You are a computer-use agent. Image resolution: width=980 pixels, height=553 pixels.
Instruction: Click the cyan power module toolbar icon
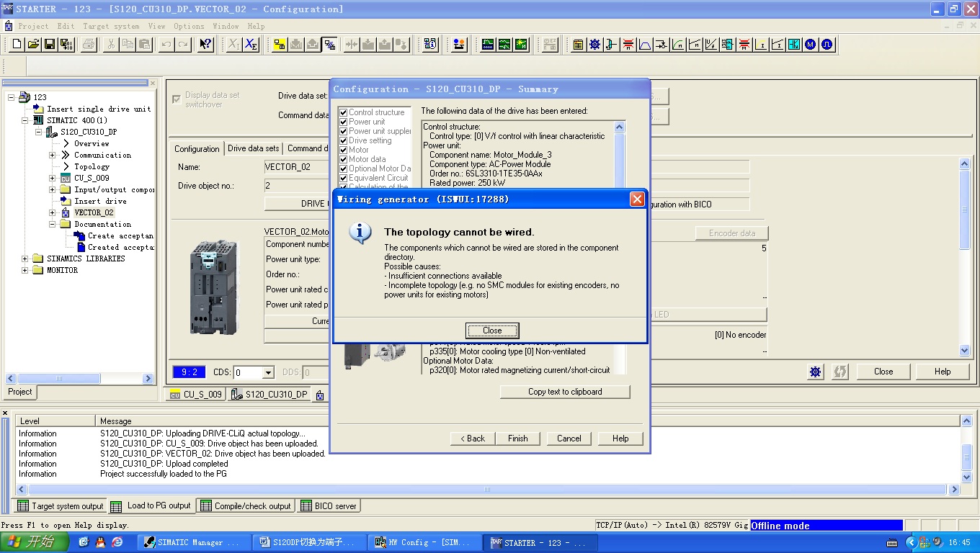point(794,45)
